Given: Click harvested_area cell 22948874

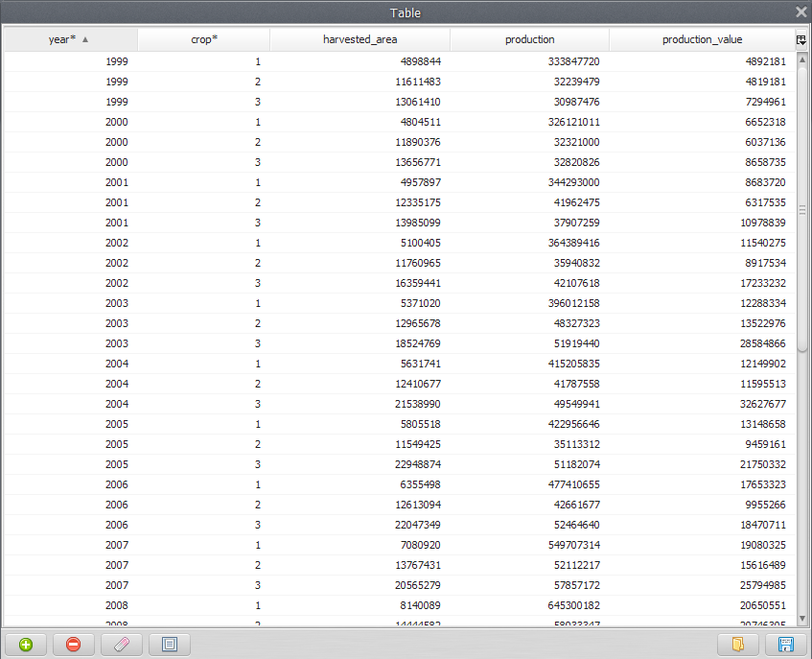Looking at the screenshot, I should click(x=414, y=464).
